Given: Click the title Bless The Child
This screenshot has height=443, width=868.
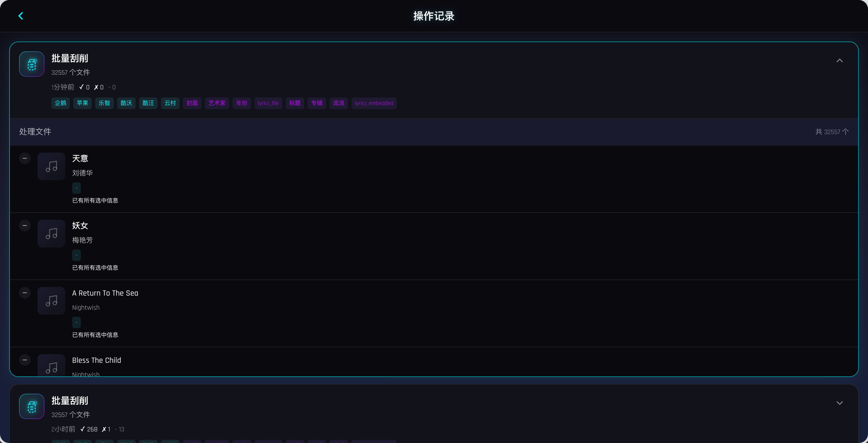Looking at the screenshot, I should 96,360.
